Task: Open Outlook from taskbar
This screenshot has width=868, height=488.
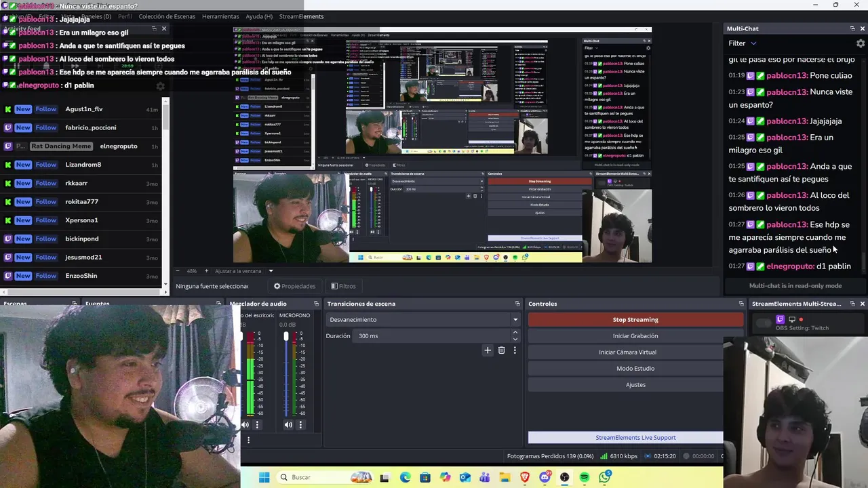Action: click(465, 477)
